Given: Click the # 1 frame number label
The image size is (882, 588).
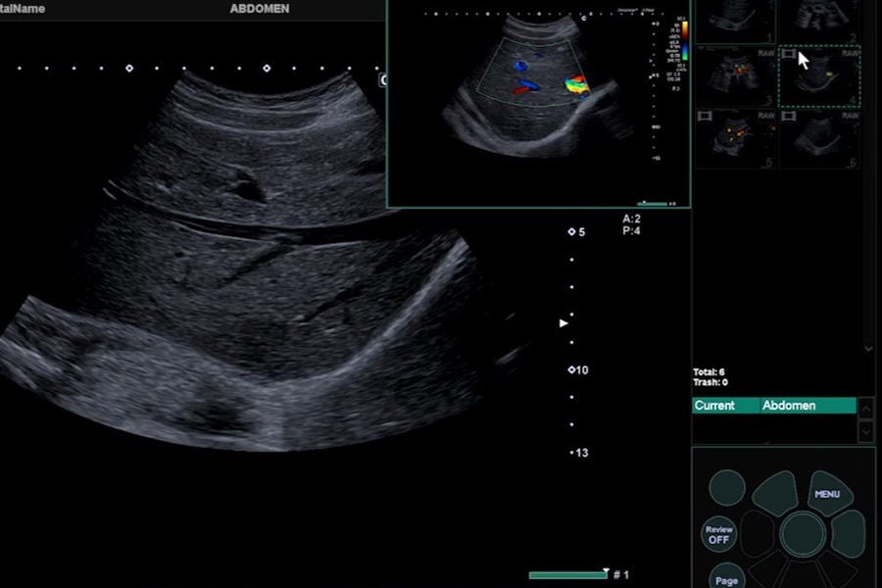Looking at the screenshot, I should coord(621,574).
